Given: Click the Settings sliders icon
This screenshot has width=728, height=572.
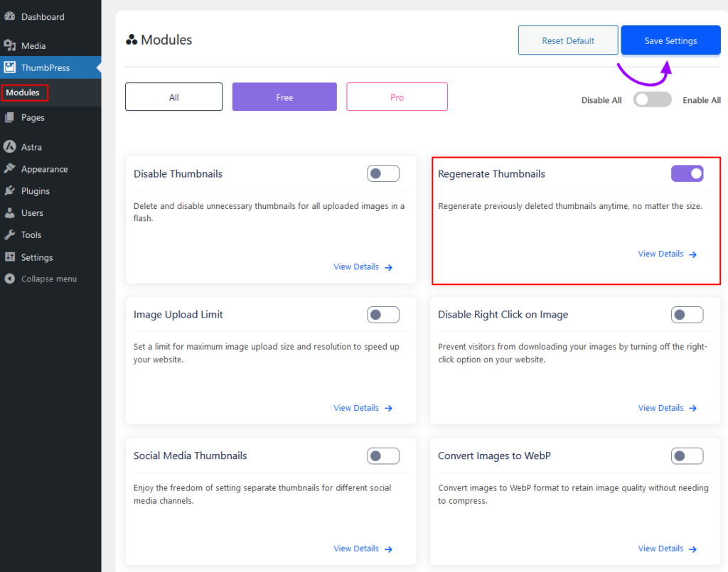Looking at the screenshot, I should (10, 257).
